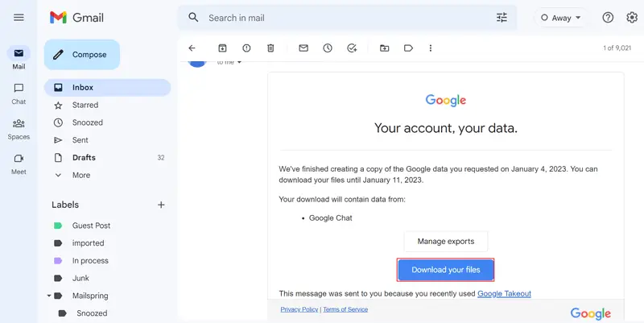Report spam using the exclamation icon
This screenshot has height=323, width=644.
tap(246, 48)
